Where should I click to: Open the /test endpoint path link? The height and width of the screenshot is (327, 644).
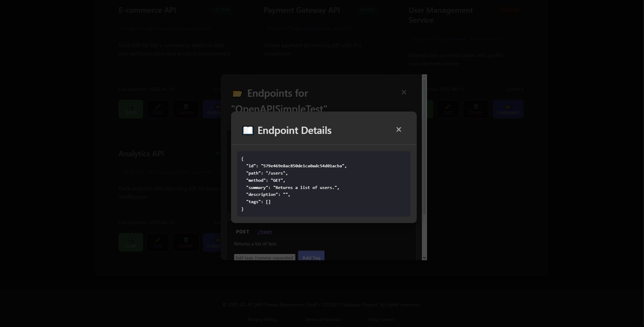(x=265, y=232)
